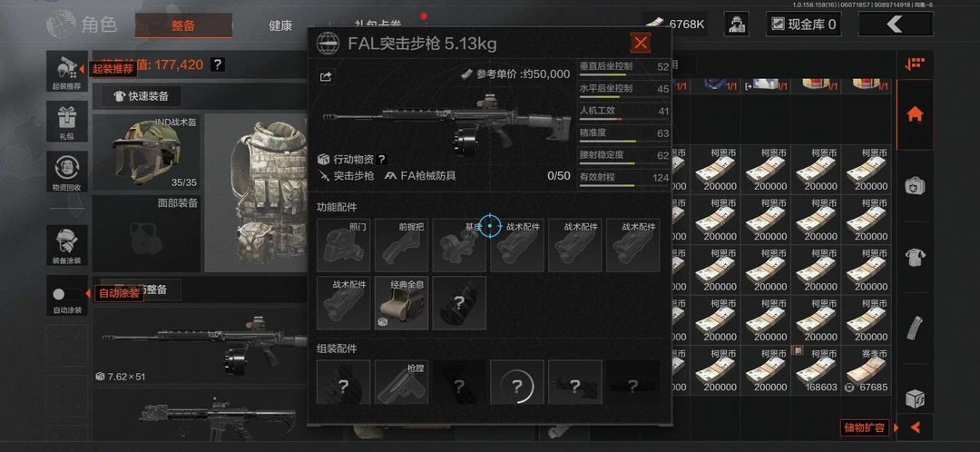The width and height of the screenshot is (980, 452).
Task: Open the 礼包 gift box icon
Action: [x=67, y=122]
